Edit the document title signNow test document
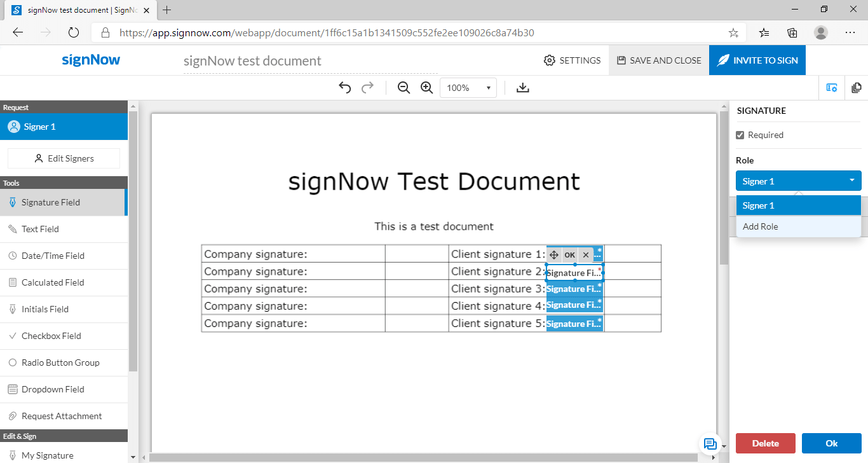868x463 pixels. click(x=310, y=61)
